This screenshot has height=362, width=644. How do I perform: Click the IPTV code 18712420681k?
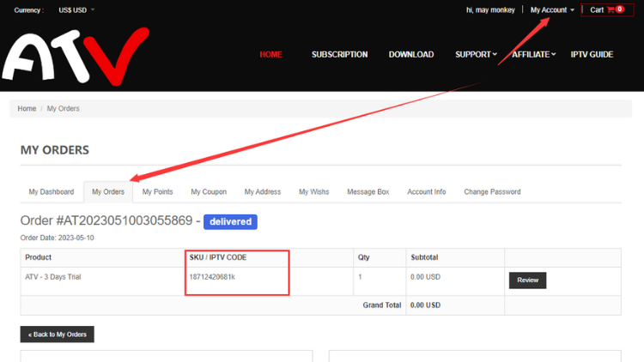click(212, 277)
